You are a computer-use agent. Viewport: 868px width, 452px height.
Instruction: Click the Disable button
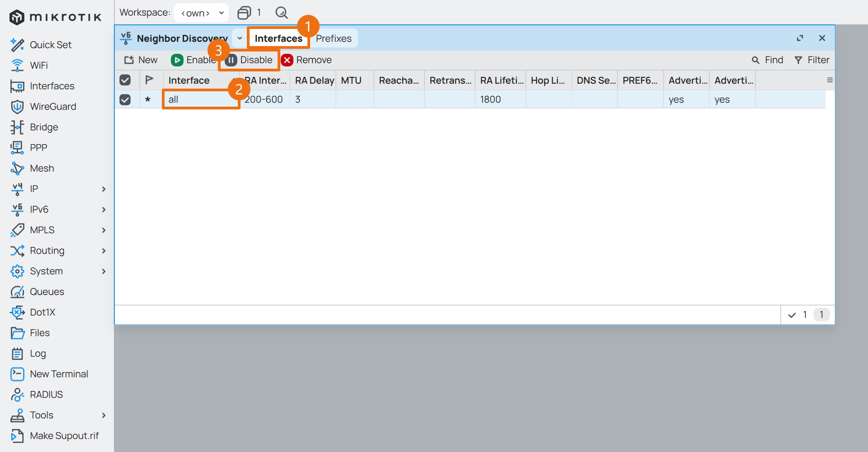249,60
